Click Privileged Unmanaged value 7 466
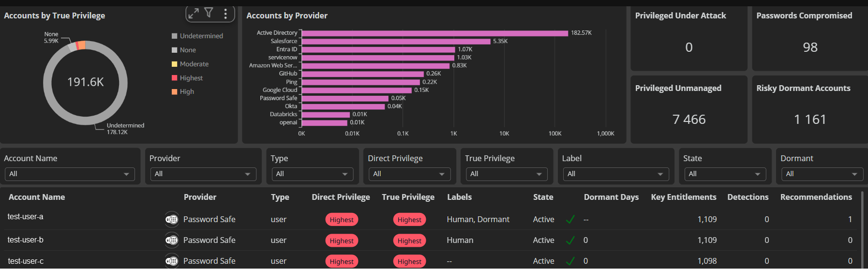Screen dimensions: 868x271 689,120
